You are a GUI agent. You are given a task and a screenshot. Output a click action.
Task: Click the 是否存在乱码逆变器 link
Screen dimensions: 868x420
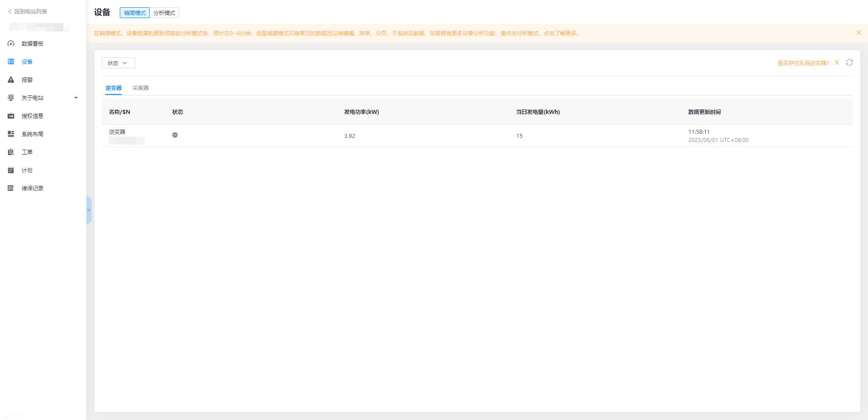tap(803, 63)
